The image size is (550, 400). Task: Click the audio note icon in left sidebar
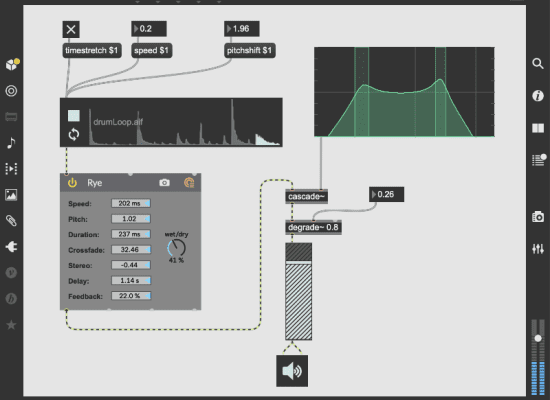click(11, 143)
